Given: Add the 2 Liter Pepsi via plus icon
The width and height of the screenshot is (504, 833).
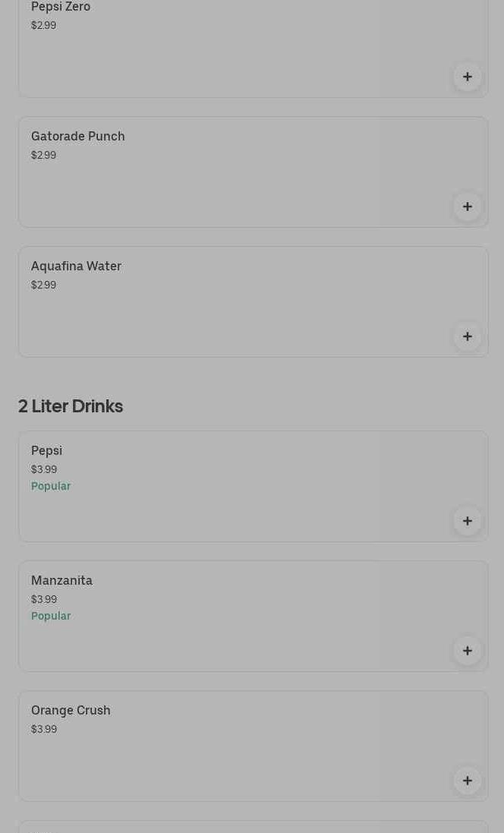Looking at the screenshot, I should [x=467, y=521].
